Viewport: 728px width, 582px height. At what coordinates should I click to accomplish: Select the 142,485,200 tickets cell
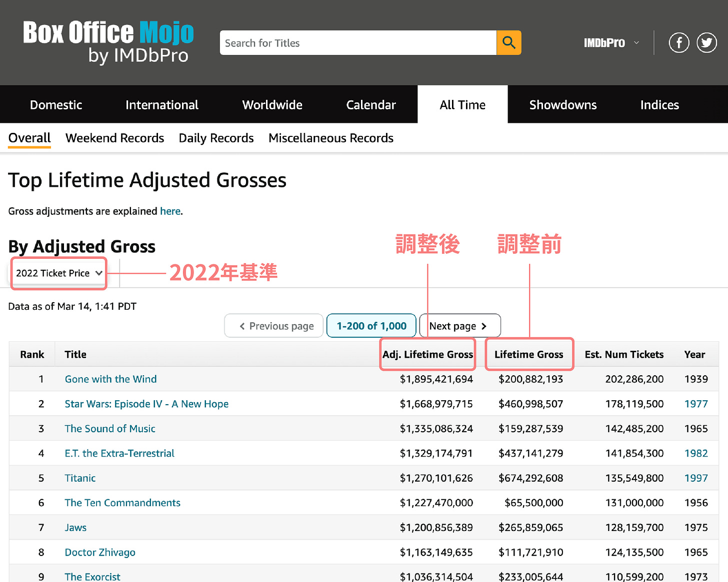(634, 429)
